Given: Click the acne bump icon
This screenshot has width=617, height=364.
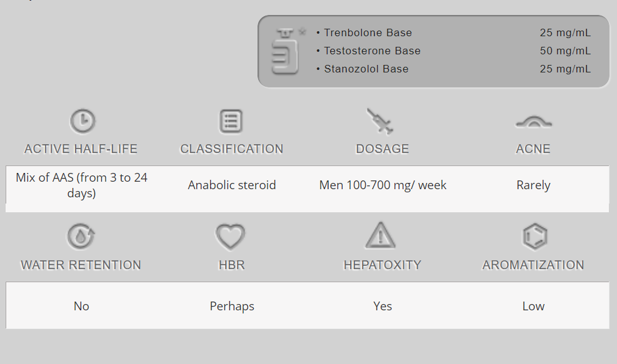Looking at the screenshot, I should coord(533,123).
